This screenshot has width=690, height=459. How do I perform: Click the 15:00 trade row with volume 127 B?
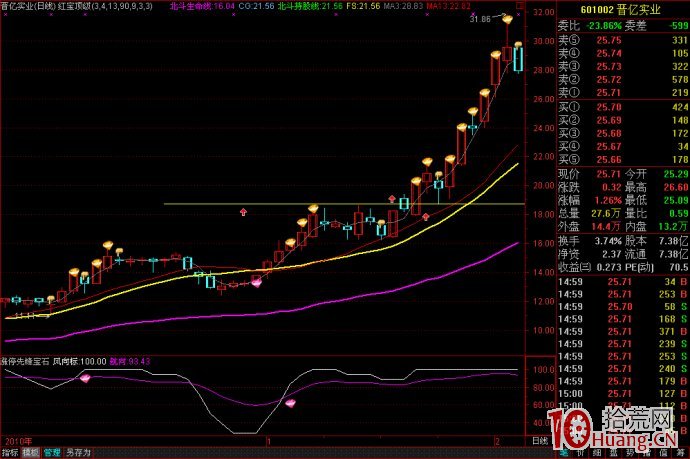point(623,393)
